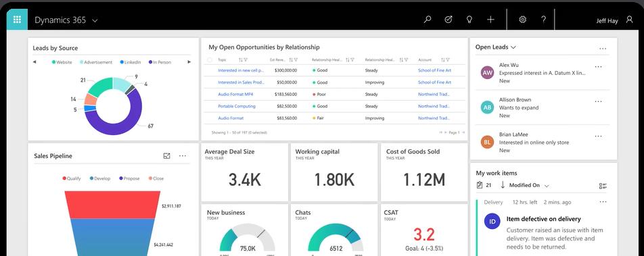Viewport: 644px width, 256px height.
Task: Open School of Fine Art account in first row
Action: pos(434,70)
